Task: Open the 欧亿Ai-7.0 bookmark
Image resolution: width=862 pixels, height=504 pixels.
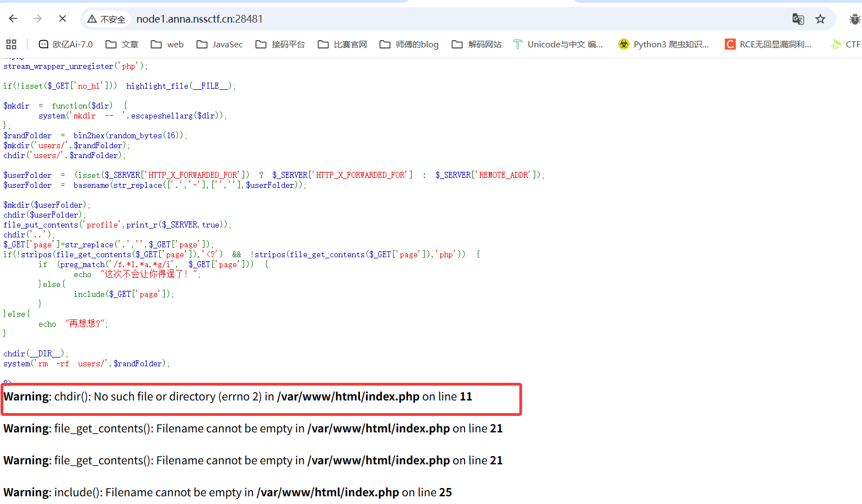Action: [x=66, y=44]
